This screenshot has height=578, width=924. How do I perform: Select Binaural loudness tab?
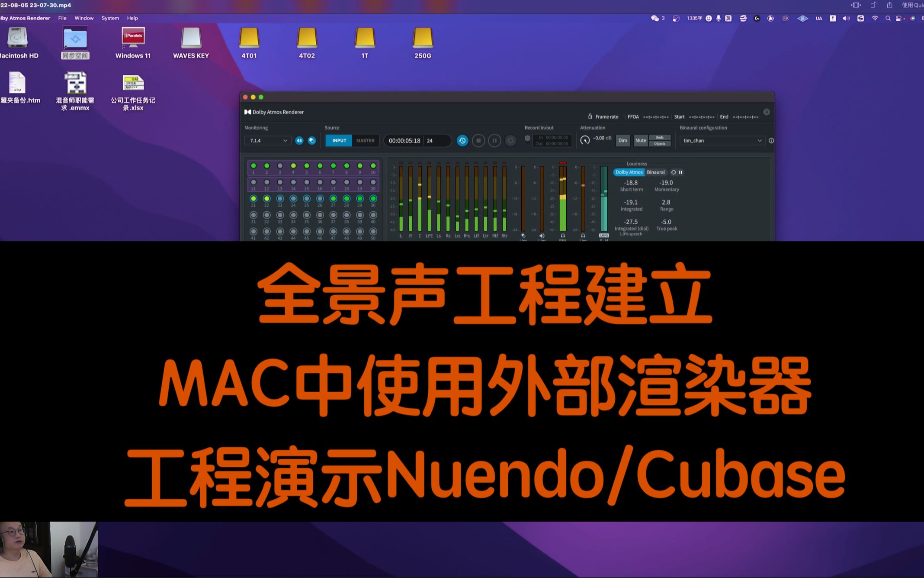click(x=654, y=172)
